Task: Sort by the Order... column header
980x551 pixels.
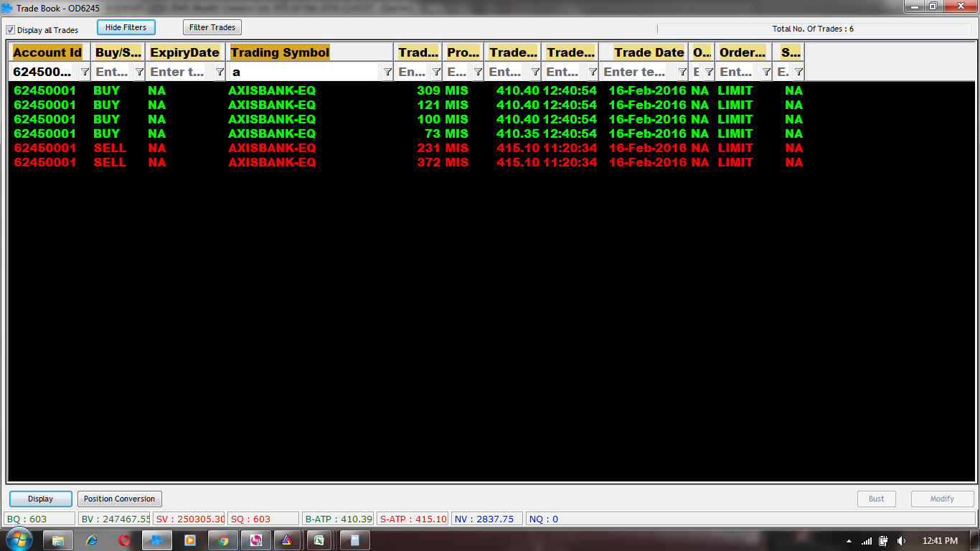Action: click(743, 52)
